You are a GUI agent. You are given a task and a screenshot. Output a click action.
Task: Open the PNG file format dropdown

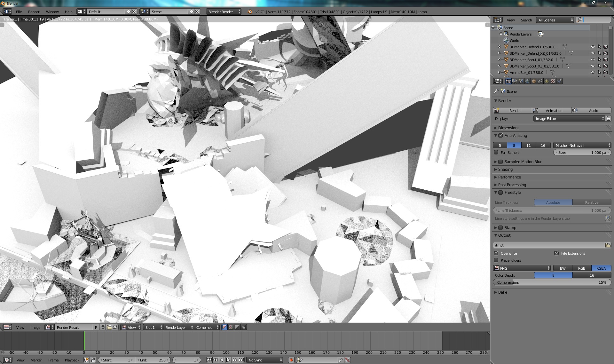coord(522,268)
